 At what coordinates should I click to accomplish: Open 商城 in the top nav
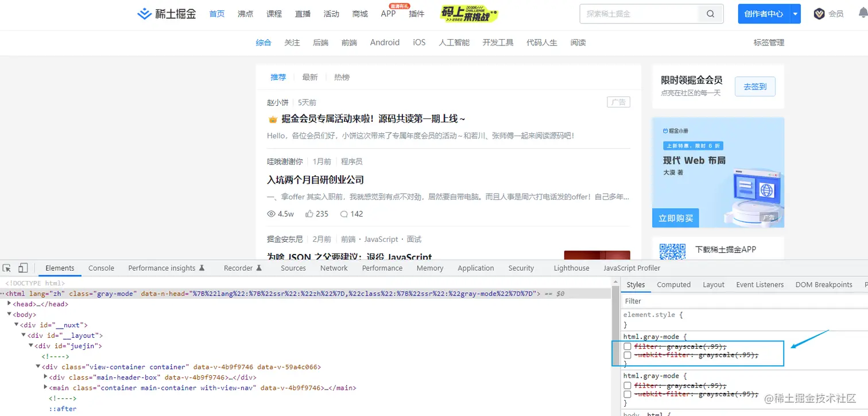(360, 14)
